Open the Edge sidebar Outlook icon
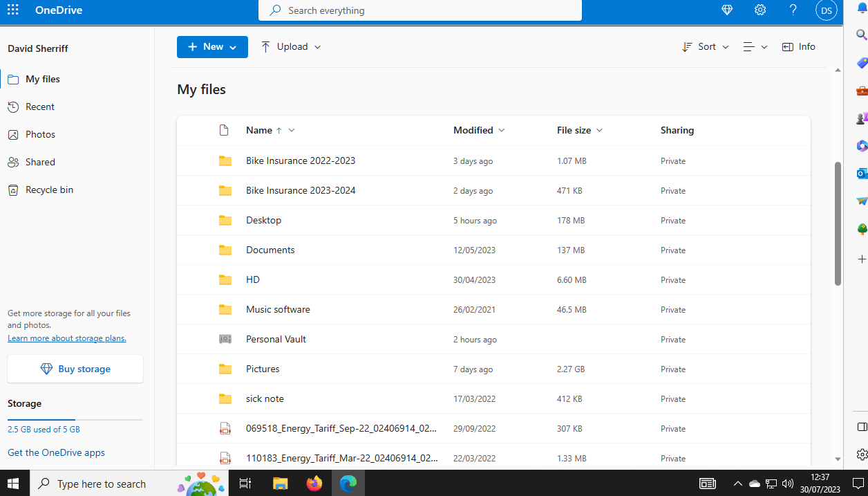This screenshot has height=496, width=868. 862,174
